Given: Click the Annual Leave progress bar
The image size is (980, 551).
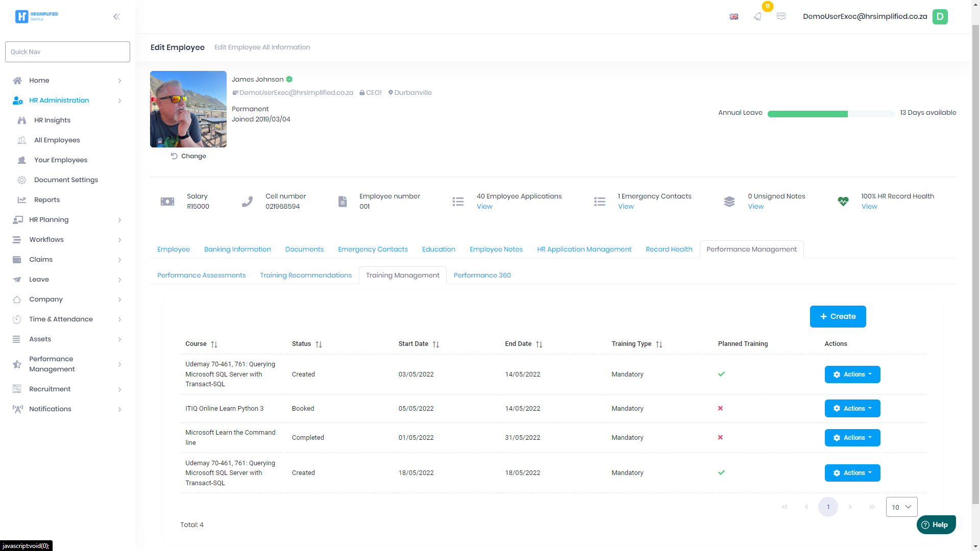Looking at the screenshot, I should pos(830,114).
